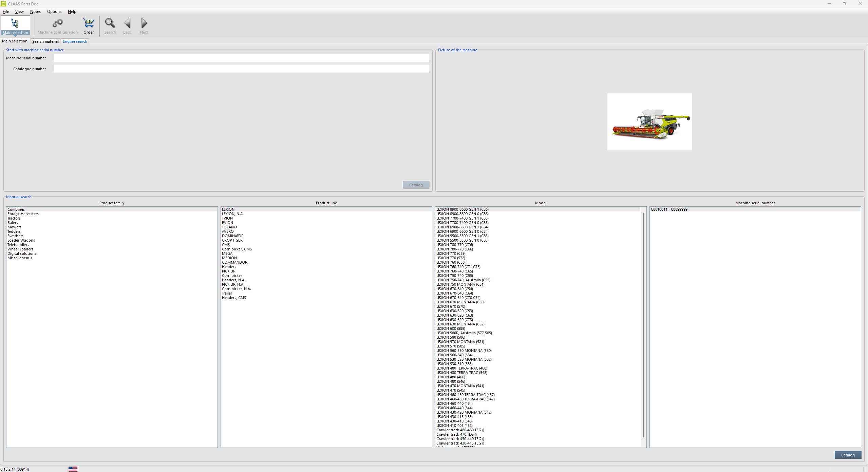The image size is (868, 472).
Task: Select serial range C8610011 - C8699999
Action: point(669,209)
